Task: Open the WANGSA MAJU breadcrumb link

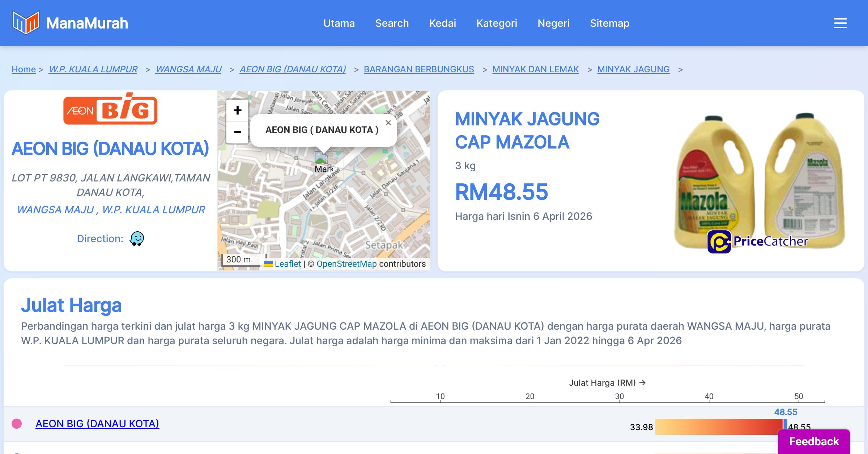Action: 188,69
